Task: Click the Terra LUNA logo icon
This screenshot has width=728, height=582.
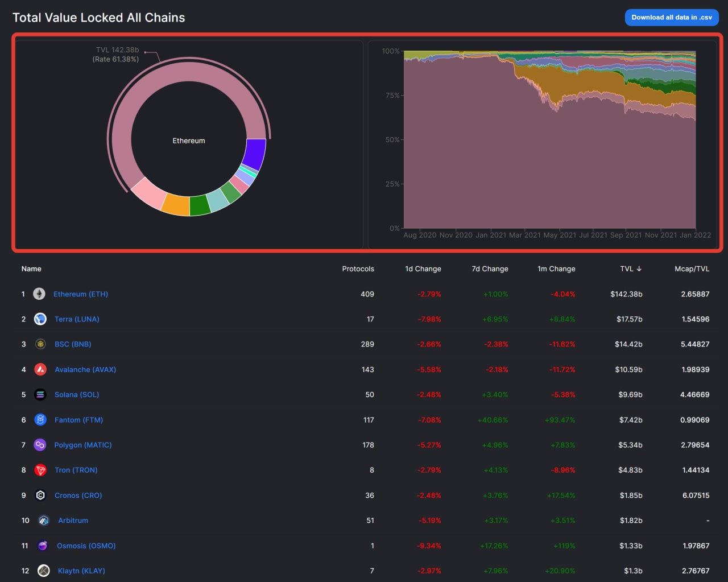Action: coord(40,319)
